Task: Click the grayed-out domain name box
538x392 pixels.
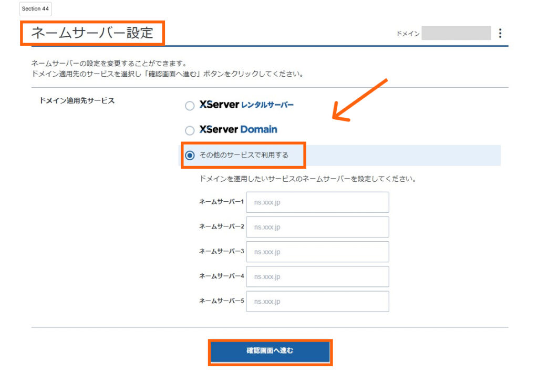Action: coord(456,33)
